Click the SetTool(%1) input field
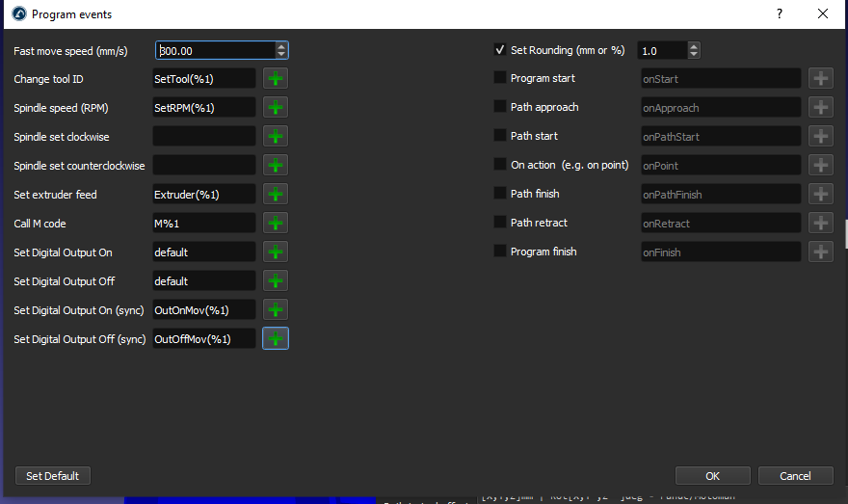Viewport: 848px width, 504px height. (x=204, y=78)
